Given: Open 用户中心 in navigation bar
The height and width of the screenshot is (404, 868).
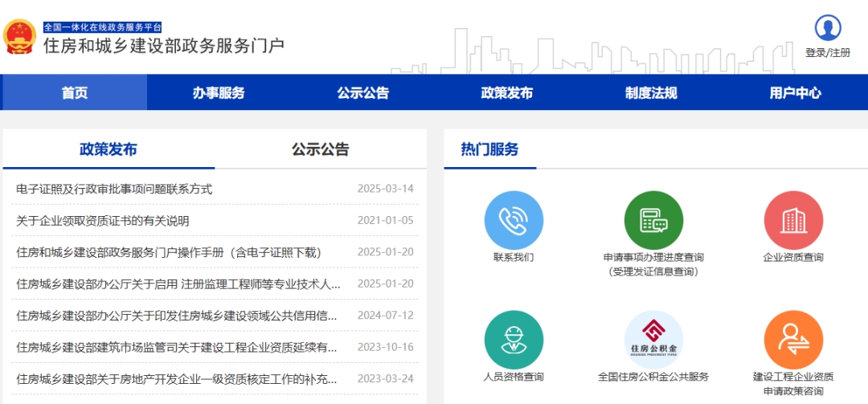Looking at the screenshot, I should (x=795, y=92).
